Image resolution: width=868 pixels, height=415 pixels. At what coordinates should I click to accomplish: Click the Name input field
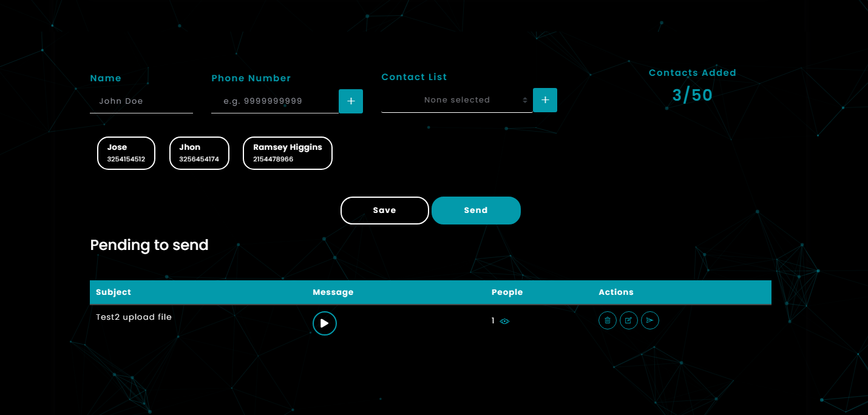pyautogui.click(x=141, y=101)
